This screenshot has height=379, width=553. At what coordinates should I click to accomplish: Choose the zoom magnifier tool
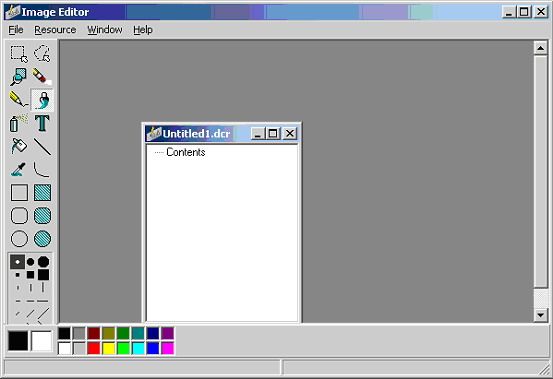tap(19, 77)
